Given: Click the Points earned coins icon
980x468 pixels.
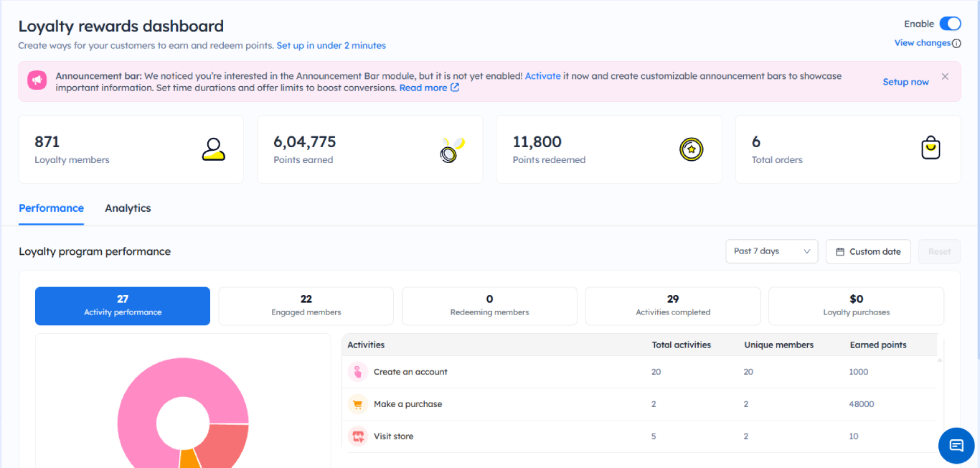Looking at the screenshot, I should click(452, 149).
